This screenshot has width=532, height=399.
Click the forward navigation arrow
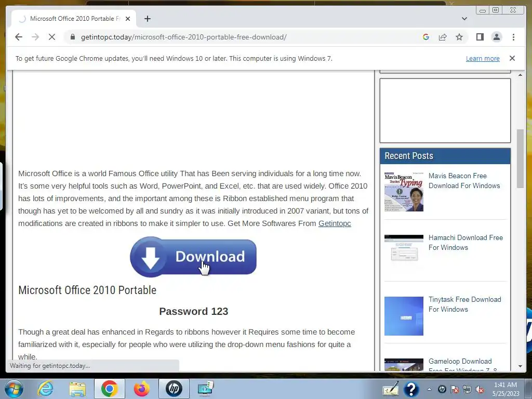click(x=35, y=37)
